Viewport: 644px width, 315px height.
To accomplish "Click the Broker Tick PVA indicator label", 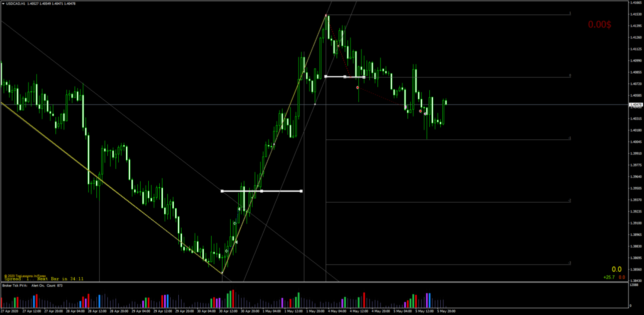I will coord(15,285).
